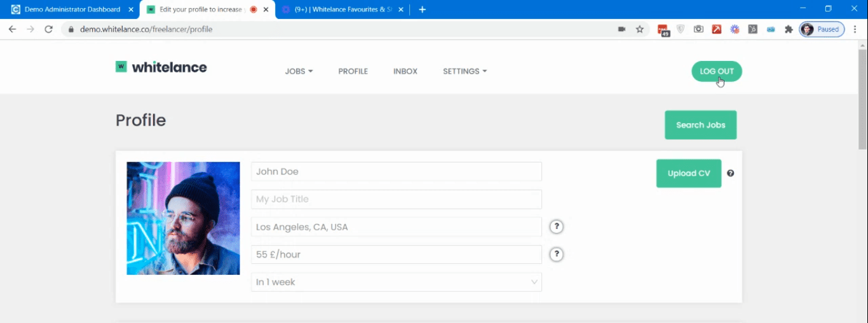868x323 pixels.
Task: Click the browser address bar URL
Action: tap(146, 29)
